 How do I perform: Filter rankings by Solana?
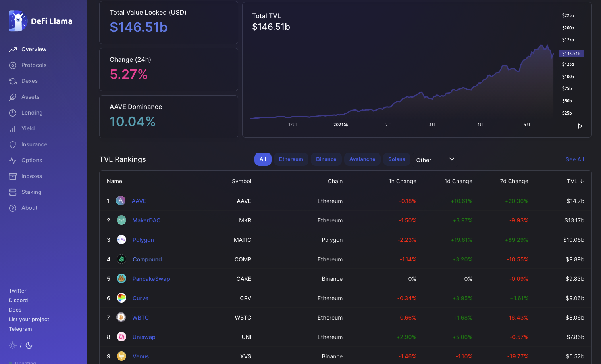[397, 159]
